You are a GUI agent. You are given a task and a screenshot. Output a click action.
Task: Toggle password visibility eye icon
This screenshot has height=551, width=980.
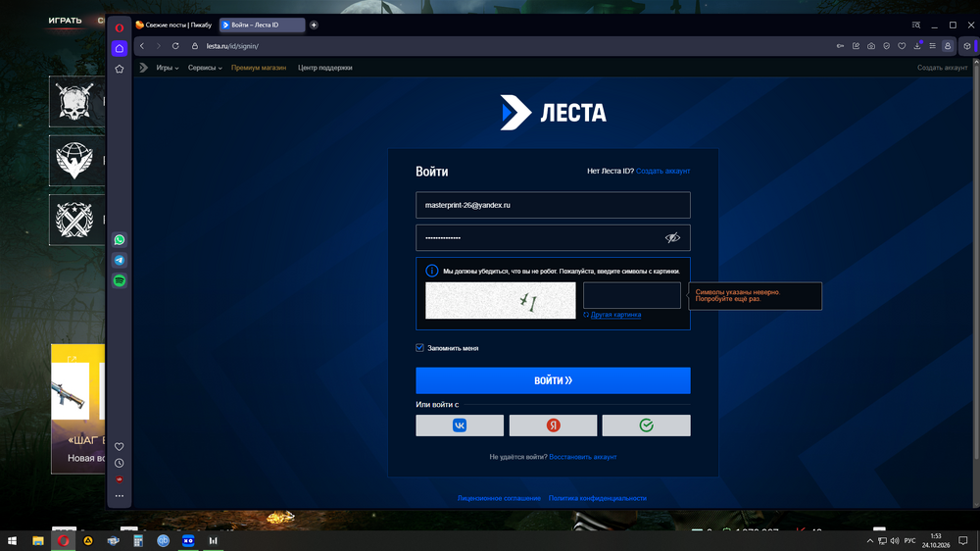(x=672, y=237)
